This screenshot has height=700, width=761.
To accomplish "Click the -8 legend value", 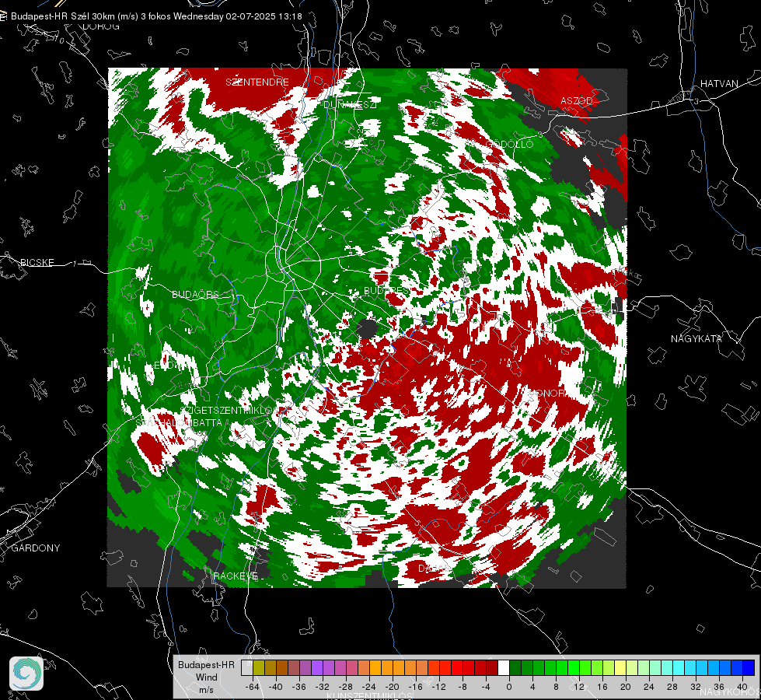I will (464, 687).
